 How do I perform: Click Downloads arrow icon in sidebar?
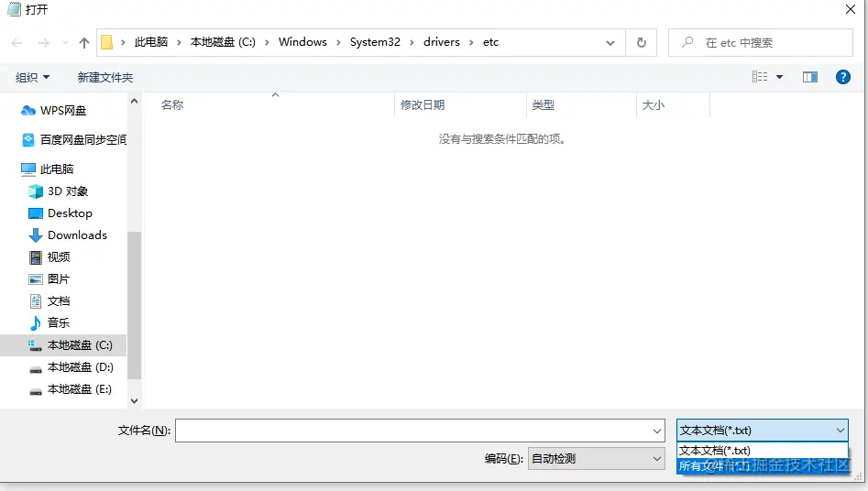[x=36, y=235]
